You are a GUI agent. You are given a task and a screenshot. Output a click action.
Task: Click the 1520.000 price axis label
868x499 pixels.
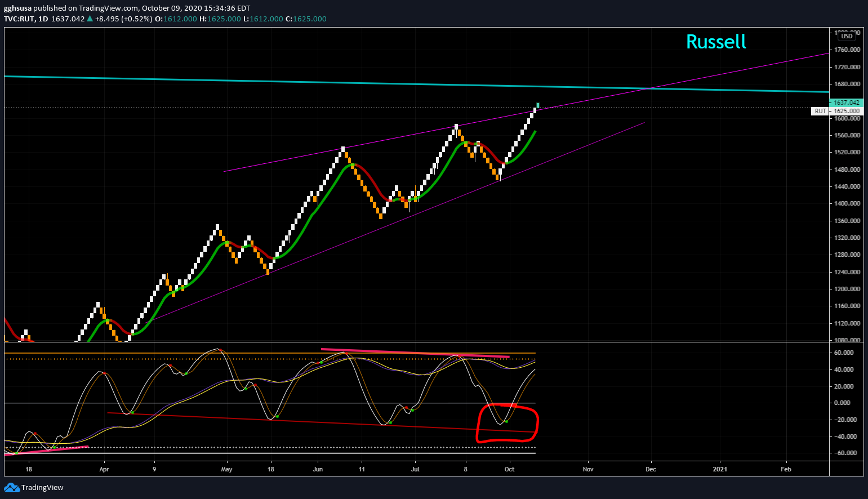[847, 152]
